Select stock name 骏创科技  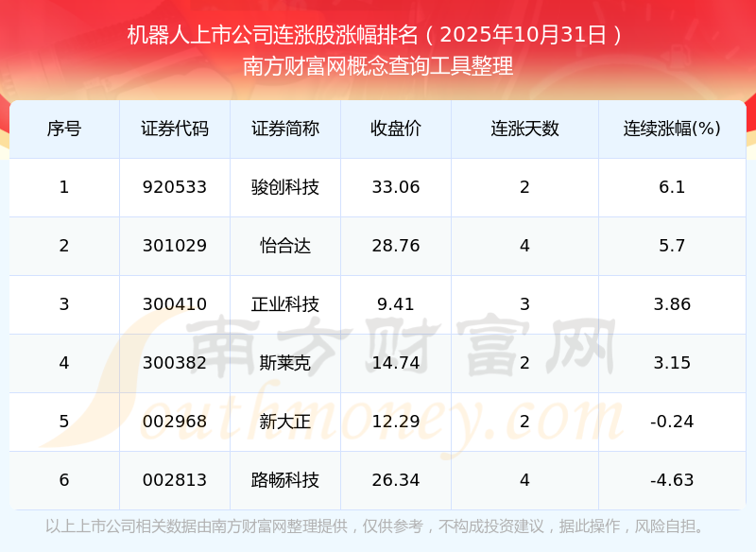[x=285, y=187]
